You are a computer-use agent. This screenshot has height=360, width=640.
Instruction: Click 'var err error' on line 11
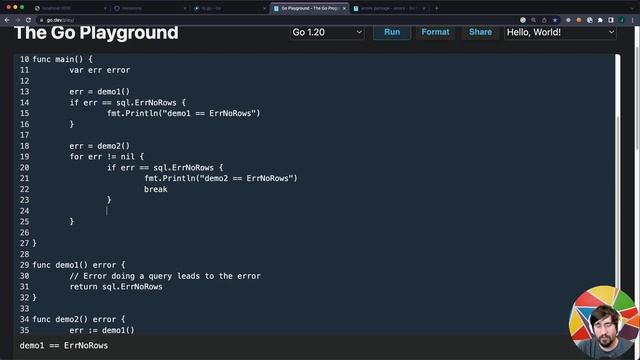(x=100, y=70)
